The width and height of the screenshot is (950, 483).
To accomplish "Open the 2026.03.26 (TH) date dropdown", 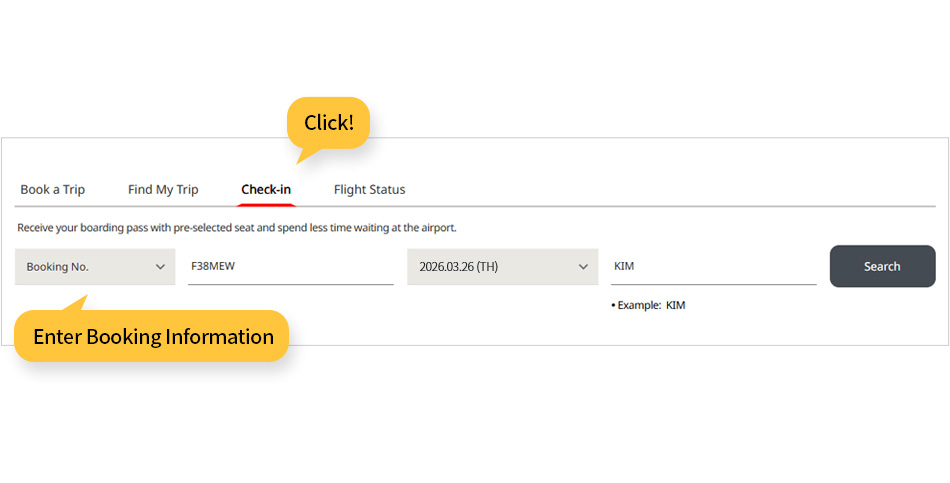I will tap(502, 267).
